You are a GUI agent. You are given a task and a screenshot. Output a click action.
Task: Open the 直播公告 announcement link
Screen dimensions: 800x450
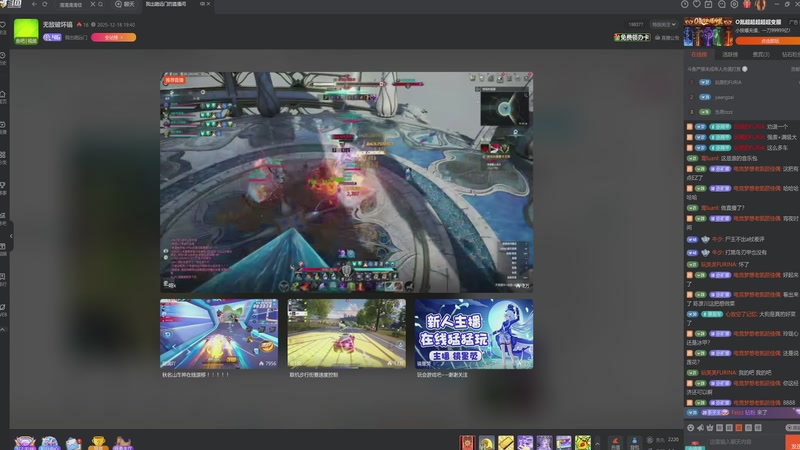pos(667,38)
